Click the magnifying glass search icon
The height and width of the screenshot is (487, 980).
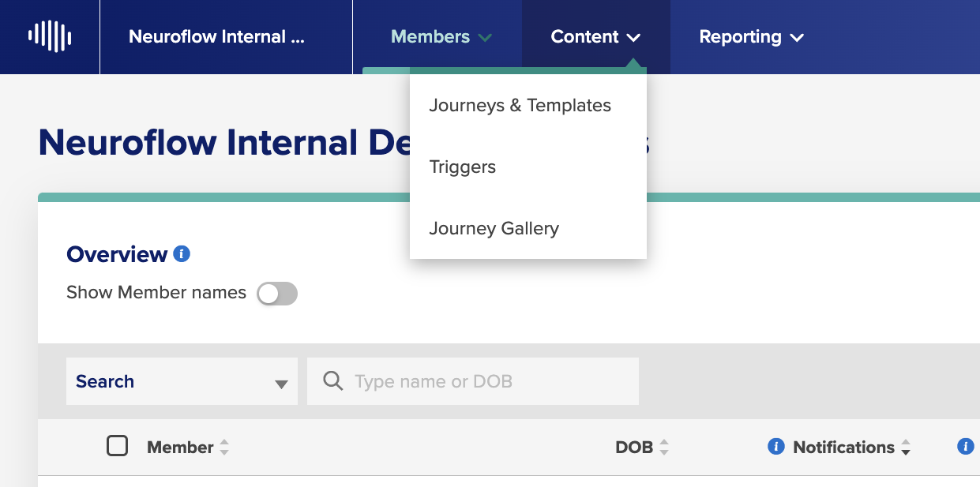[x=333, y=381]
